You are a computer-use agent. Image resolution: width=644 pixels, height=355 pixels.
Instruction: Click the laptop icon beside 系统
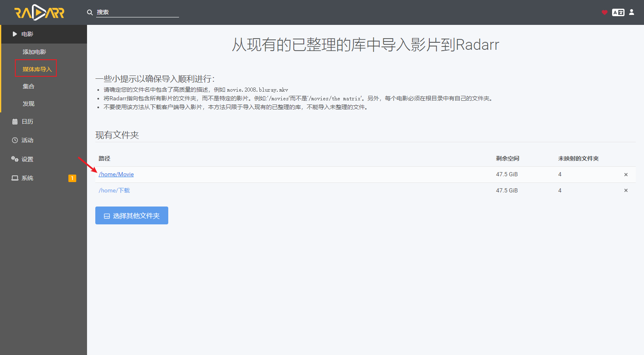(15, 178)
